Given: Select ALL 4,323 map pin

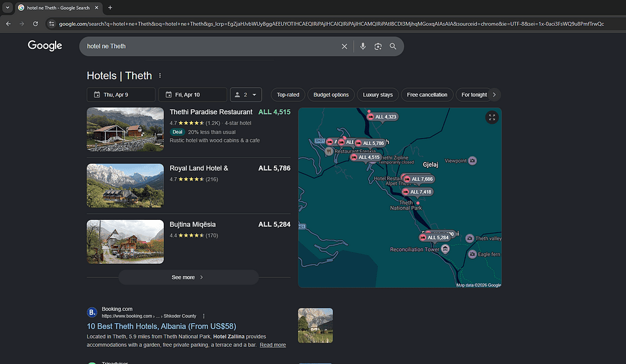Looking at the screenshot, I should (x=382, y=117).
